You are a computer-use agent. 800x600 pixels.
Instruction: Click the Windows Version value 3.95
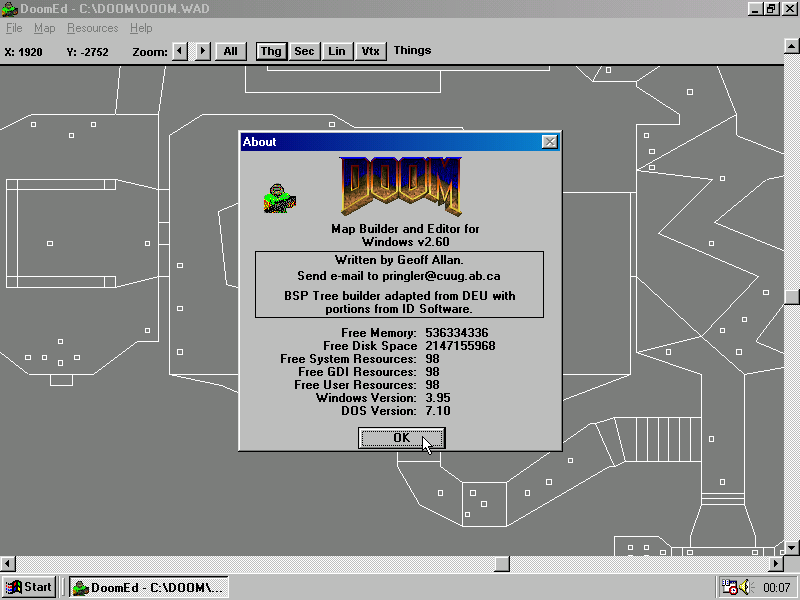[438, 398]
